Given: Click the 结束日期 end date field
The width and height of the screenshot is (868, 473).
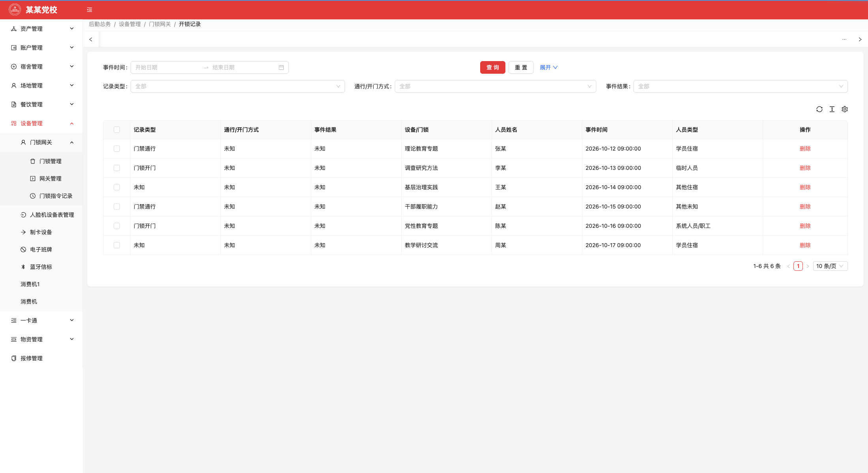Looking at the screenshot, I should pyautogui.click(x=243, y=67).
